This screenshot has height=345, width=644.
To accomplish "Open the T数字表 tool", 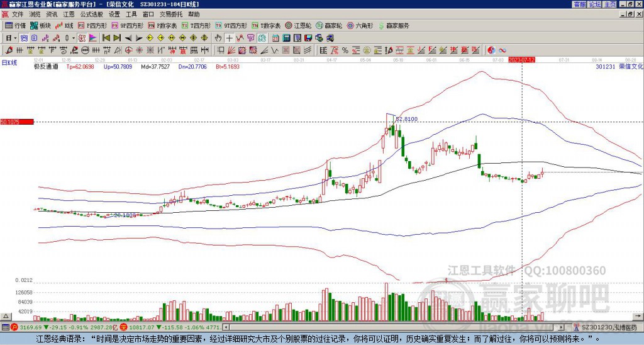I will coord(266,25).
